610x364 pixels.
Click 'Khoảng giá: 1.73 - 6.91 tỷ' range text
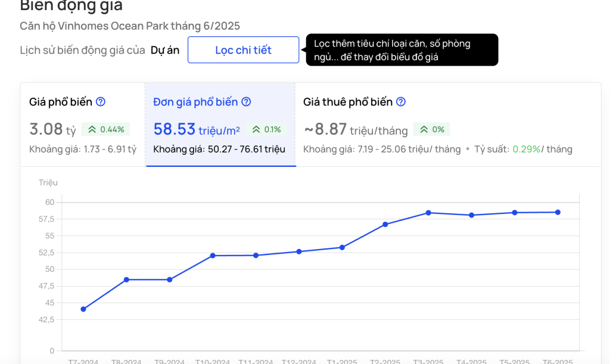click(83, 150)
